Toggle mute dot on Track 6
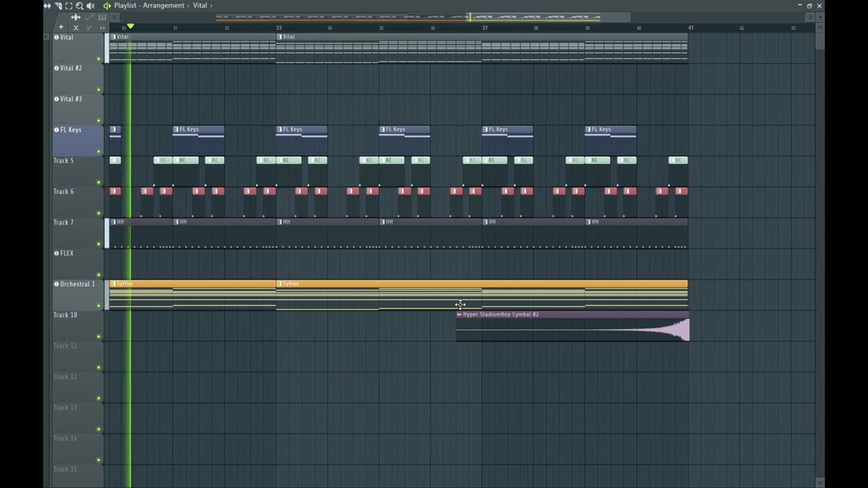 pyautogui.click(x=99, y=213)
